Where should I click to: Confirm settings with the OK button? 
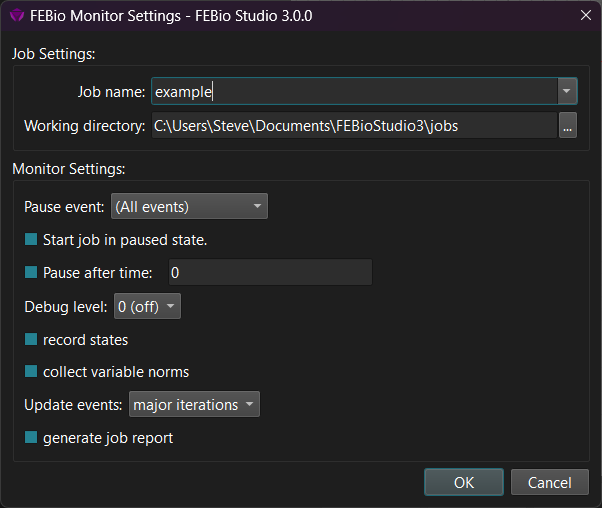point(464,482)
